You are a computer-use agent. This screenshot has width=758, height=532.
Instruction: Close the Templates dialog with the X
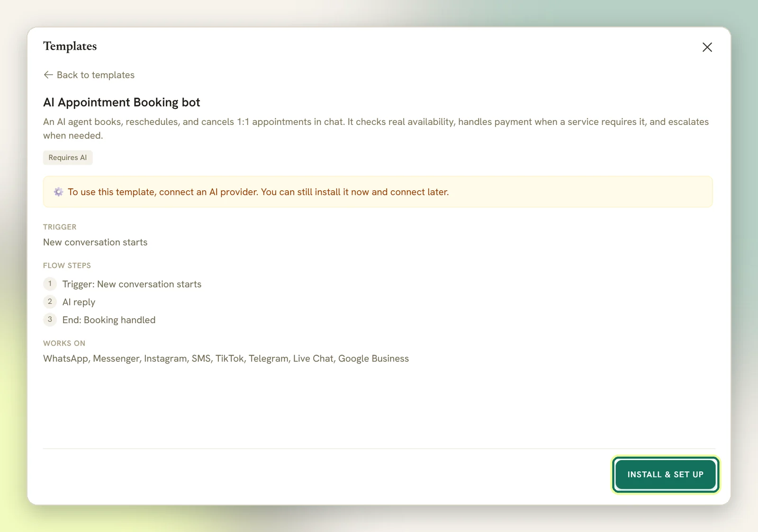pos(707,47)
